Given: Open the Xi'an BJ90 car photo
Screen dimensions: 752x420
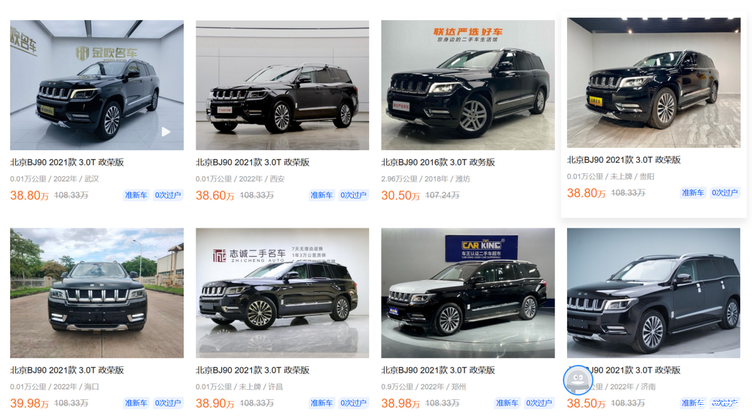Looking at the screenshot, I should click(282, 85).
